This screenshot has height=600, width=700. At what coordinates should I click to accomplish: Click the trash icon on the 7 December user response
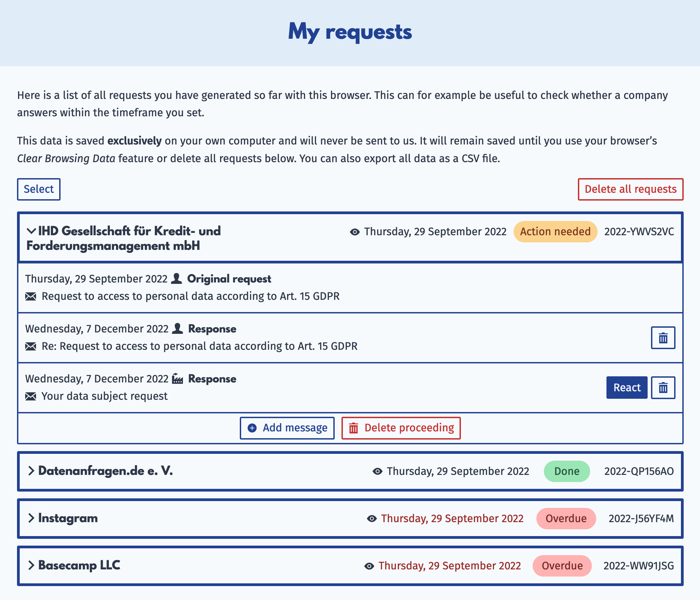click(x=663, y=338)
